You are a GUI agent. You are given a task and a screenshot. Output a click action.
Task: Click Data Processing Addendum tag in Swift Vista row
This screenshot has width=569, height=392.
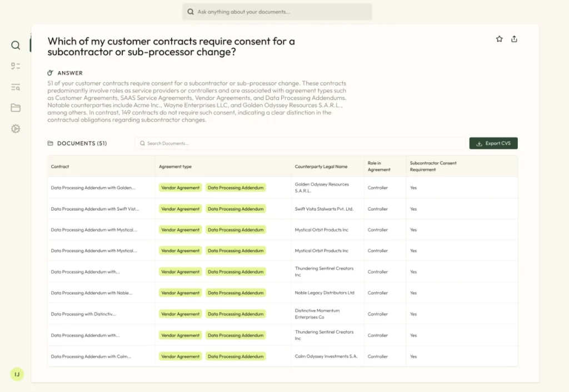click(236, 209)
